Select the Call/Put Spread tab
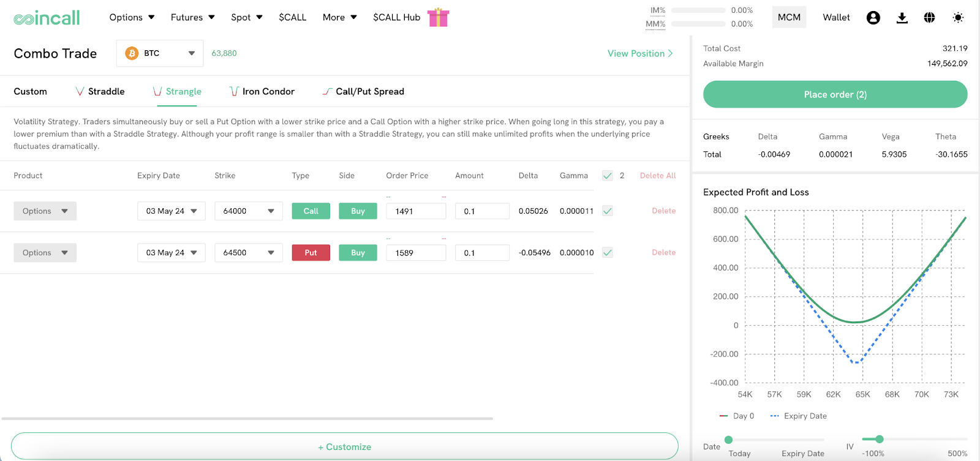980x461 pixels. tap(363, 91)
